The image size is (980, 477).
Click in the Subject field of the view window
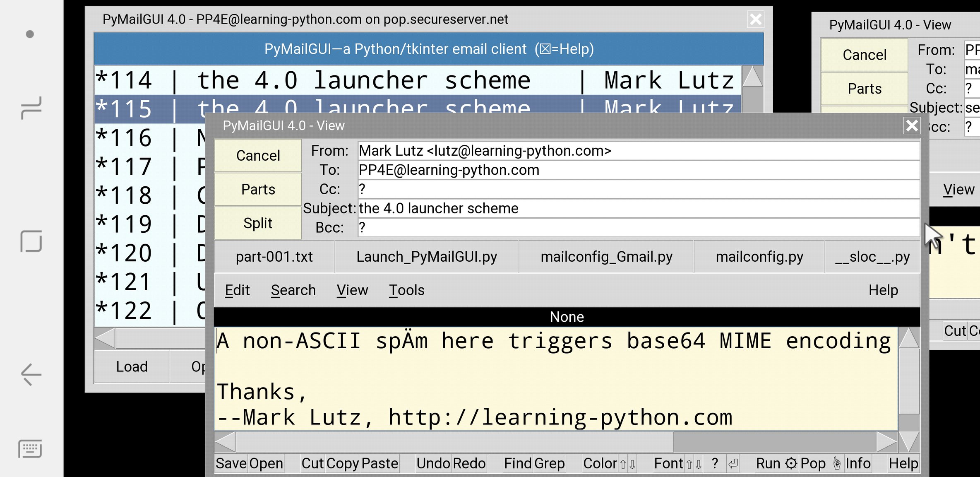point(637,208)
